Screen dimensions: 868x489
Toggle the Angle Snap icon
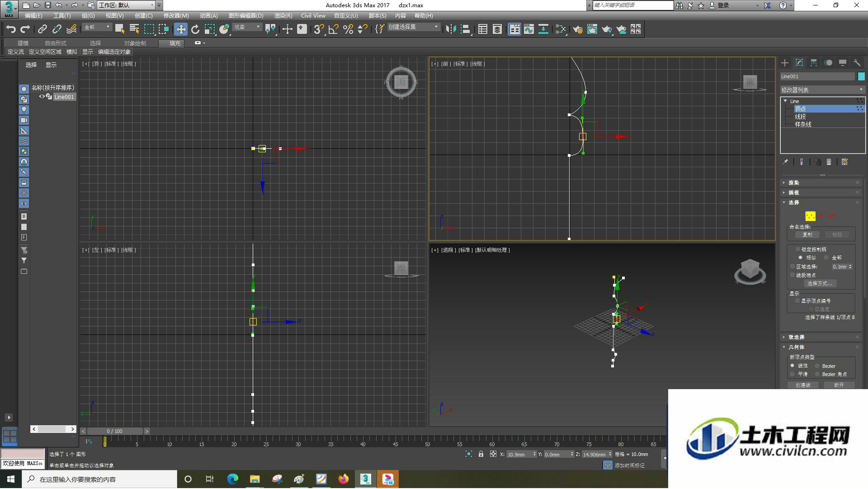334,29
